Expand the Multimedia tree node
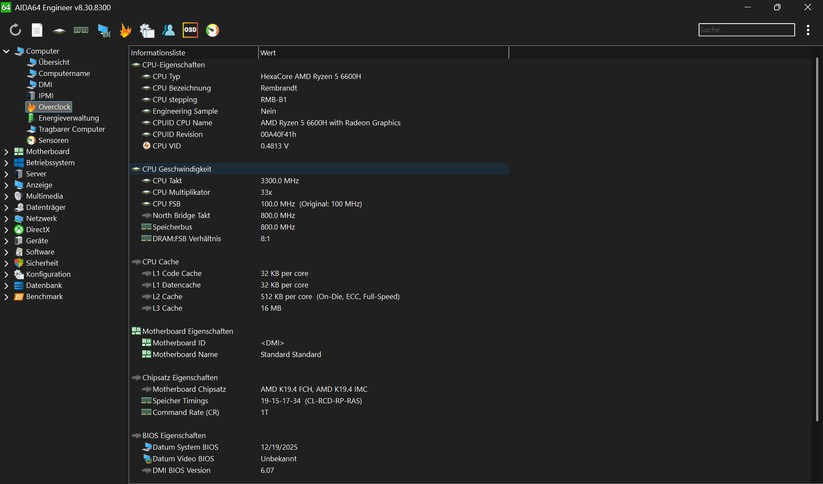Viewport: 823px width, 484px height. click(x=6, y=196)
